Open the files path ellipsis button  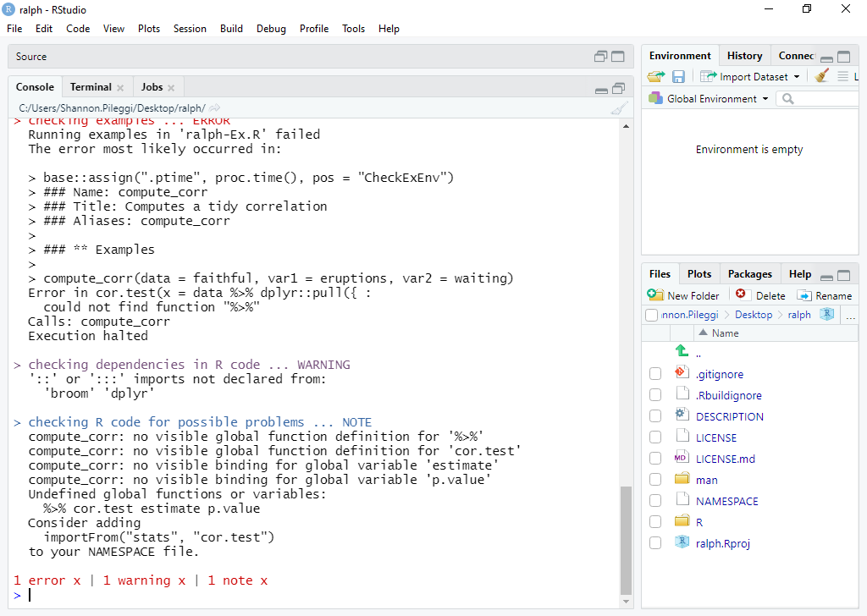[x=850, y=316]
